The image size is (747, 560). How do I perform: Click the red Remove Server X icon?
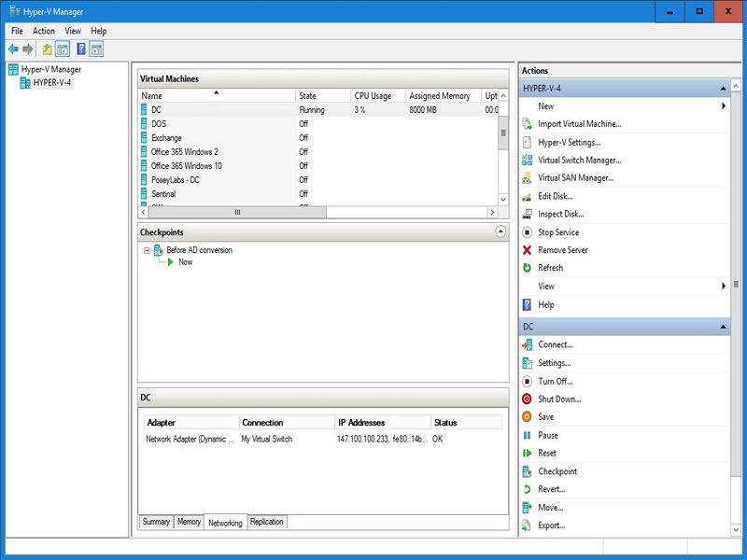pos(527,250)
